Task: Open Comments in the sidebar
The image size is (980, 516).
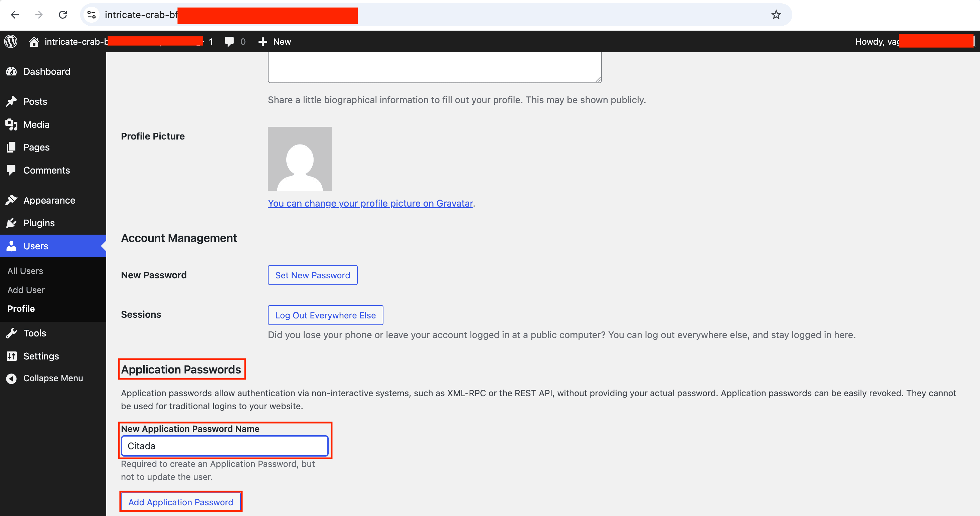Action: (x=53, y=170)
